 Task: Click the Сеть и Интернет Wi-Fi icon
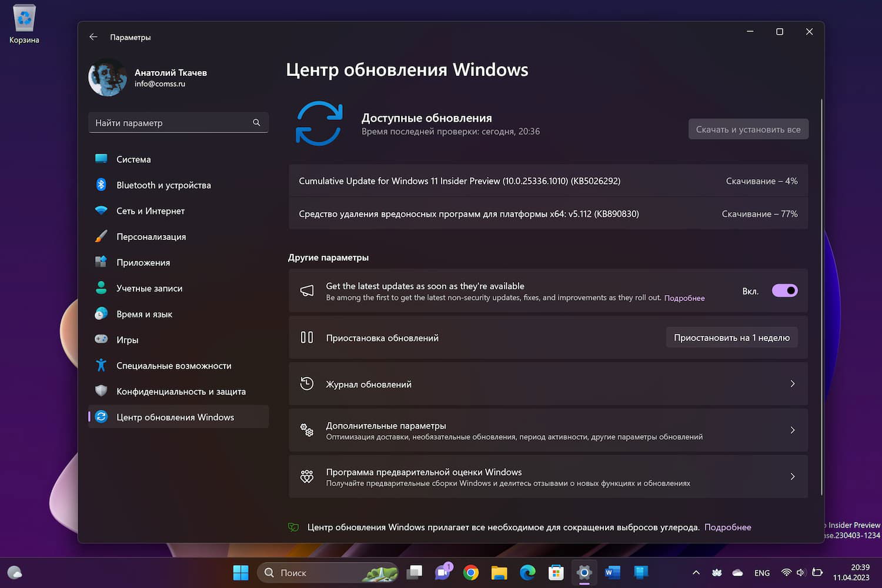[101, 211]
